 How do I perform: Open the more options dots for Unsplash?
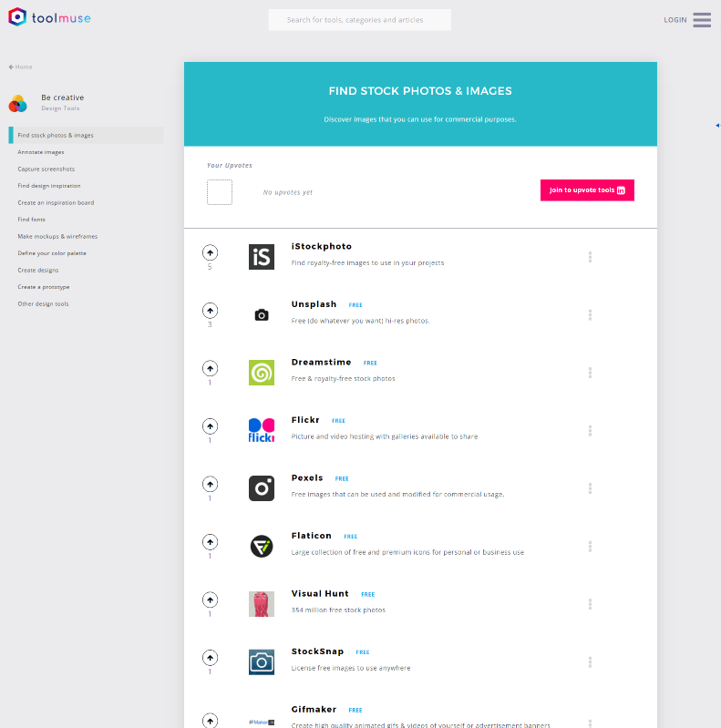tap(590, 314)
